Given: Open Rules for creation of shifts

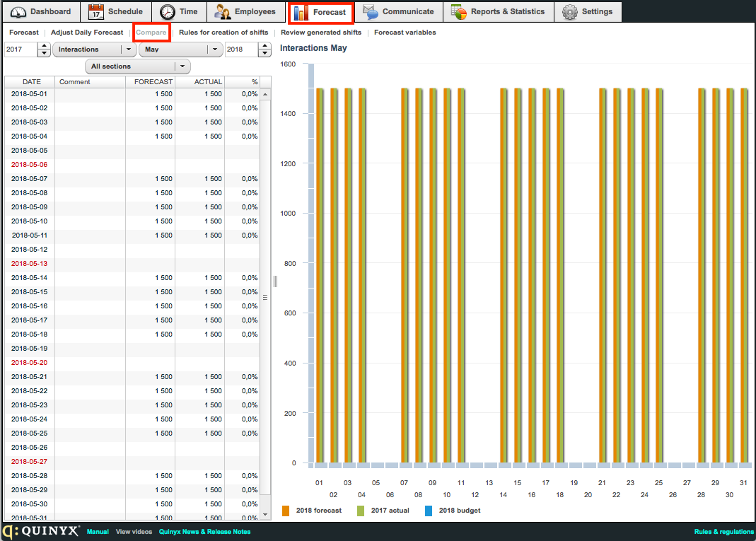Looking at the screenshot, I should (x=223, y=33).
